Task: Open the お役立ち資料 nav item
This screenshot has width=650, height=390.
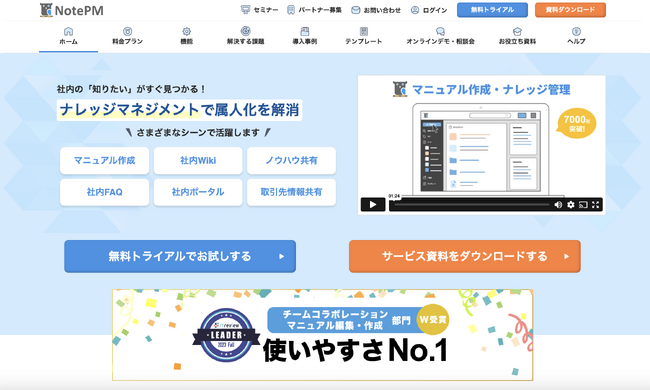Action: (x=517, y=36)
